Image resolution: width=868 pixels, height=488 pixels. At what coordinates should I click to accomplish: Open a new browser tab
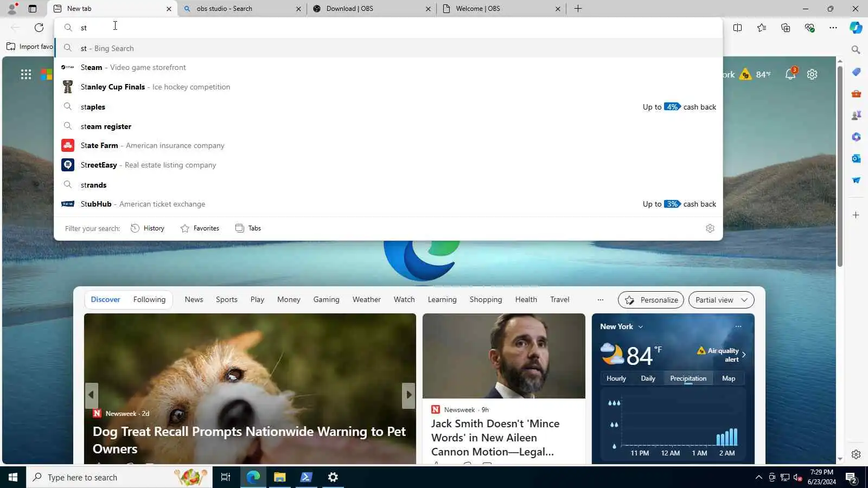pos(578,9)
